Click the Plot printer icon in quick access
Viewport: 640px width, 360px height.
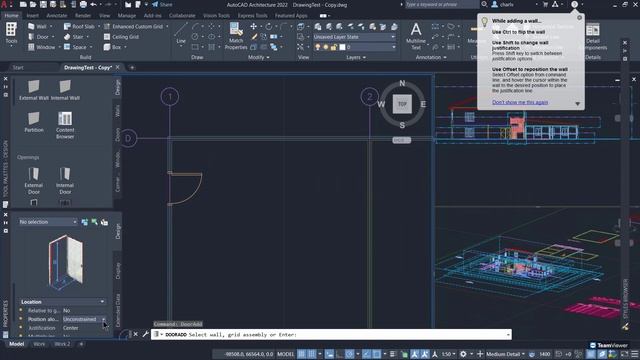pyautogui.click(x=83, y=4)
